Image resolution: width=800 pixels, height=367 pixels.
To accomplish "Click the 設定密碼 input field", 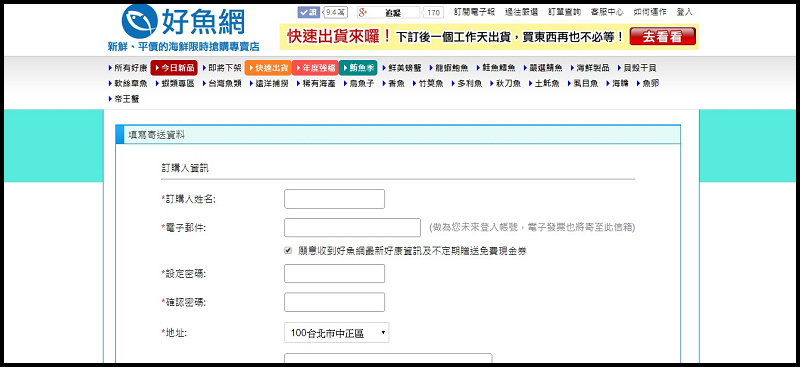I will pyautogui.click(x=334, y=274).
